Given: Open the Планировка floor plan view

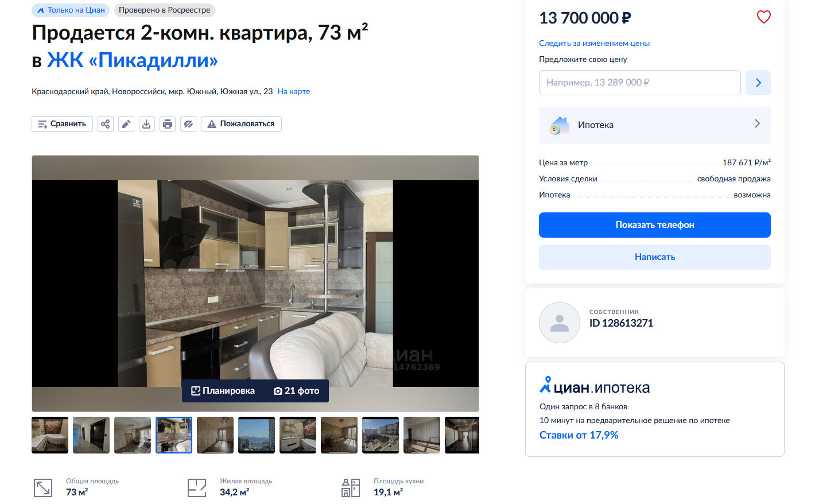Looking at the screenshot, I should click(223, 391).
